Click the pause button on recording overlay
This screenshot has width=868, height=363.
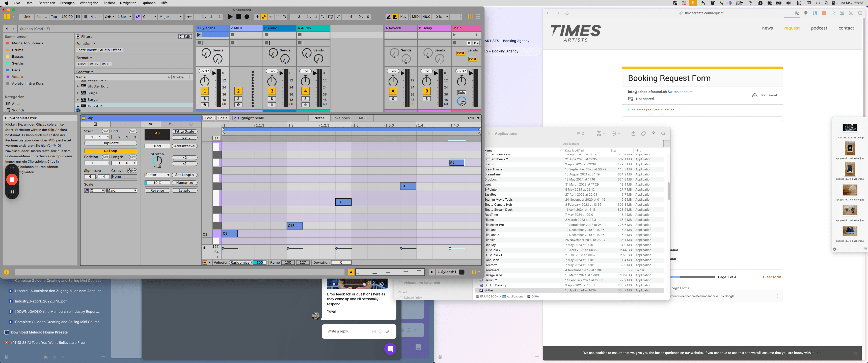12,192
